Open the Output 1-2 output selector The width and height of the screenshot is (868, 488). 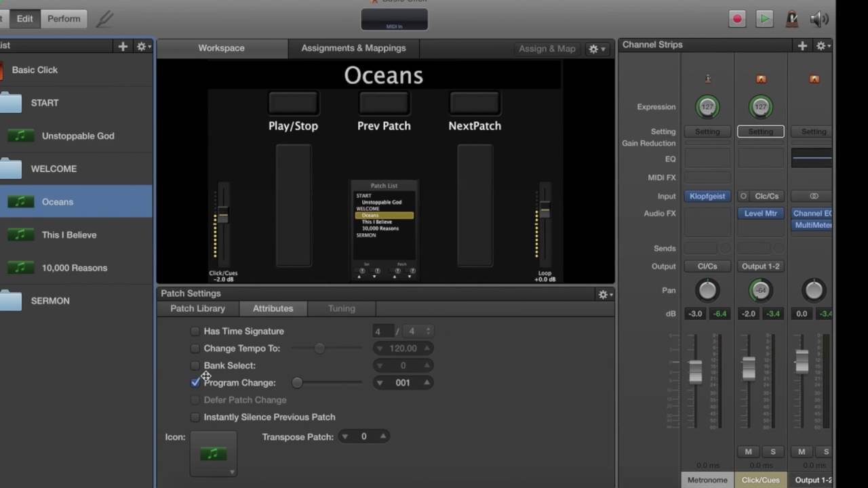(761, 266)
